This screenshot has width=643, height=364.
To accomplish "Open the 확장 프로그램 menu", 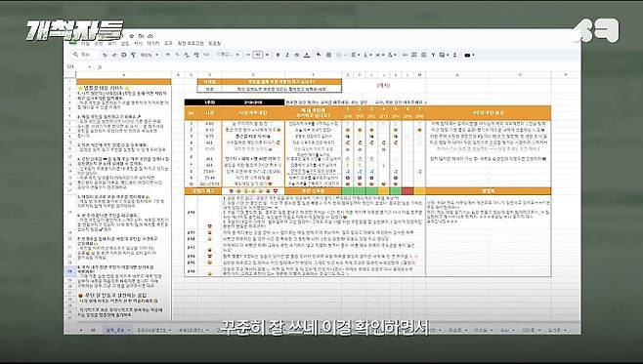I will click(191, 44).
